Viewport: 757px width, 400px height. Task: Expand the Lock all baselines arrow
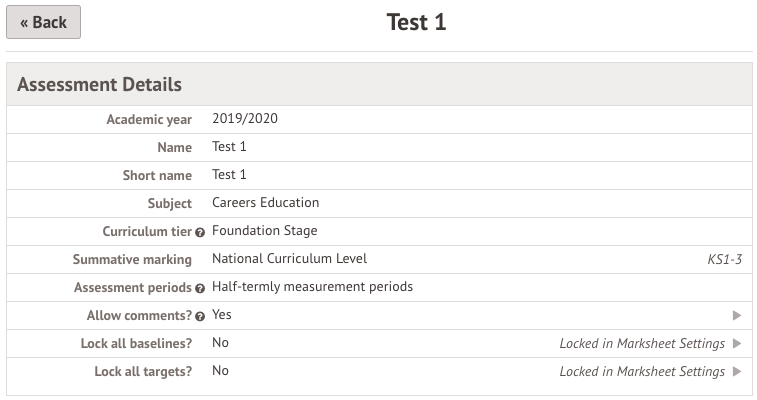click(x=737, y=343)
